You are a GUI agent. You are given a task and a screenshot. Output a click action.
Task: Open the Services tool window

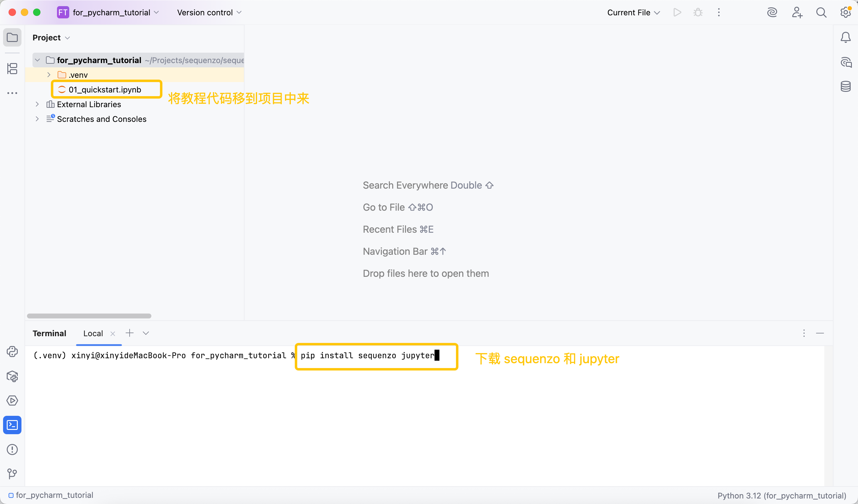[12, 401]
